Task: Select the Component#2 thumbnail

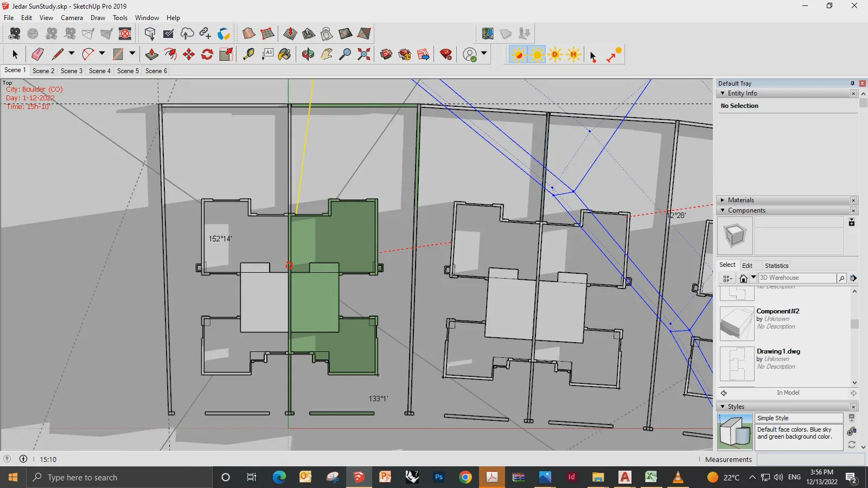Action: 737,324
